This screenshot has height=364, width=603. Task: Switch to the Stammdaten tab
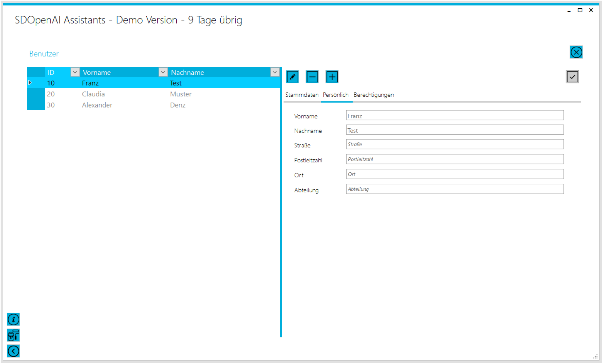click(302, 95)
